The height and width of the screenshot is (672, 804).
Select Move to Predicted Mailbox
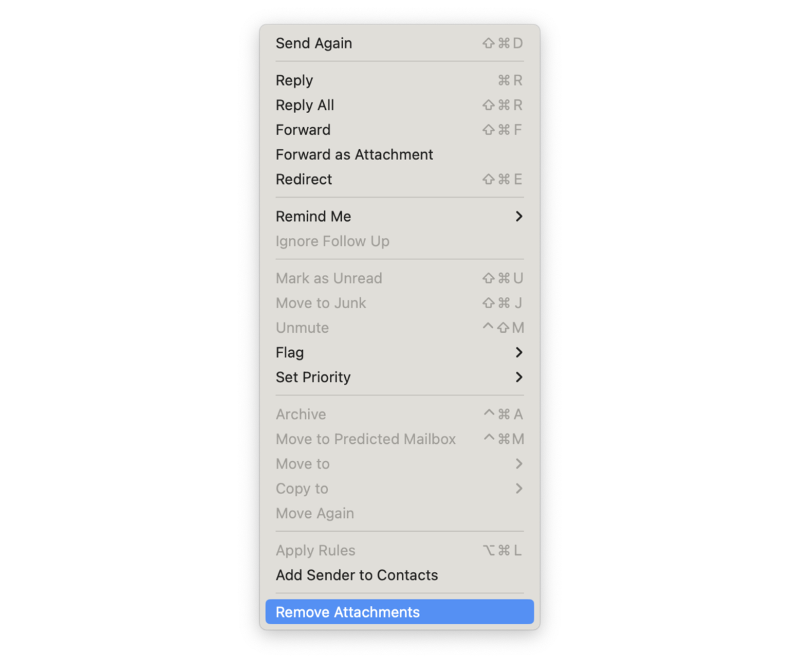366,439
